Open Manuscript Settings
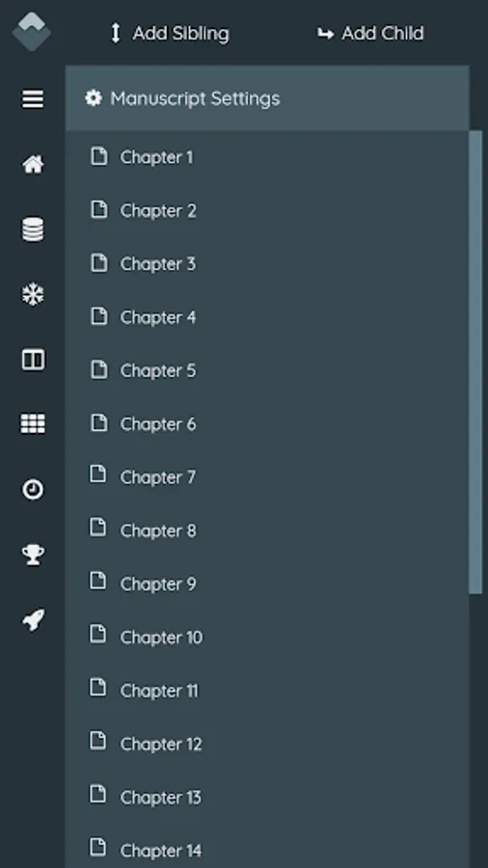The height and width of the screenshot is (868, 488). (x=267, y=98)
